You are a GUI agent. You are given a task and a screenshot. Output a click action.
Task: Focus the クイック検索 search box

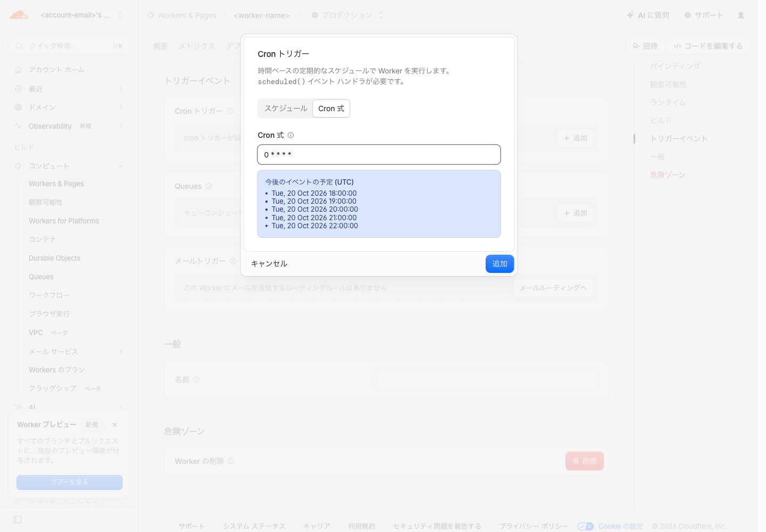pos(69,46)
